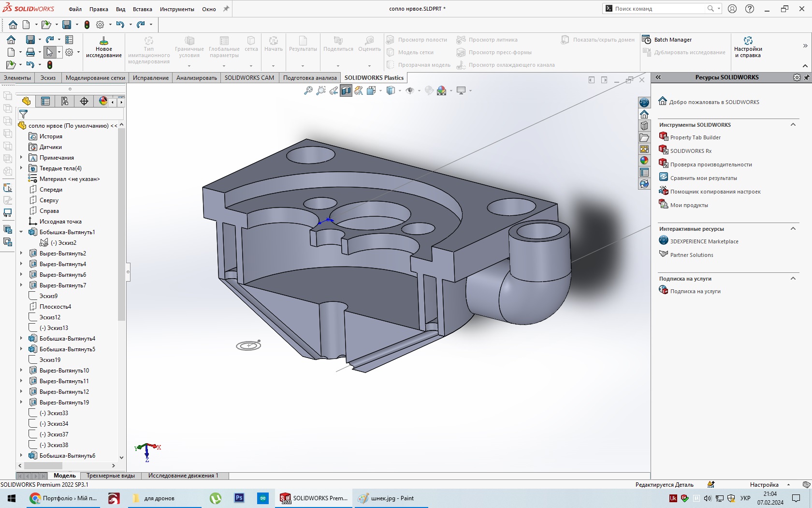
Task: Open the Инструменты menu
Action: [177, 9]
